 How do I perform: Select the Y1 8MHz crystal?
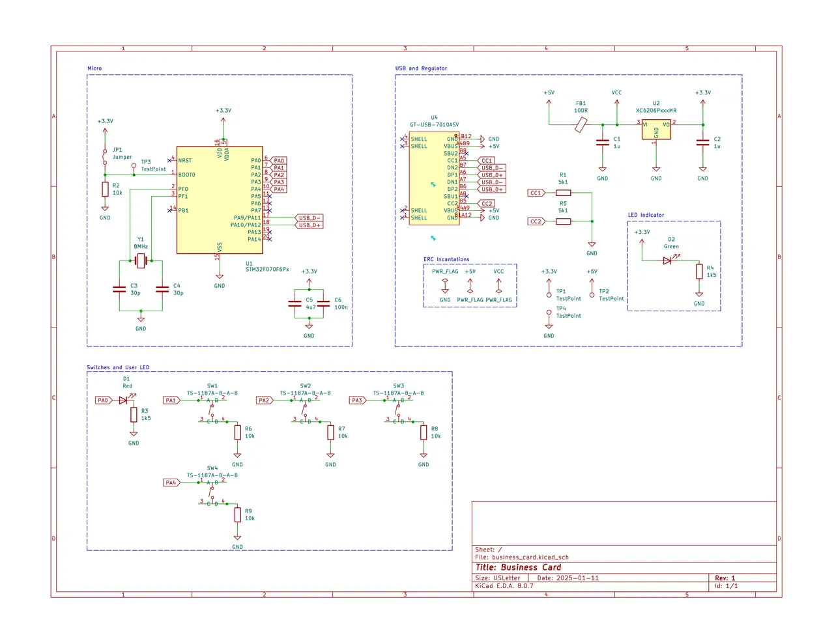point(141,261)
